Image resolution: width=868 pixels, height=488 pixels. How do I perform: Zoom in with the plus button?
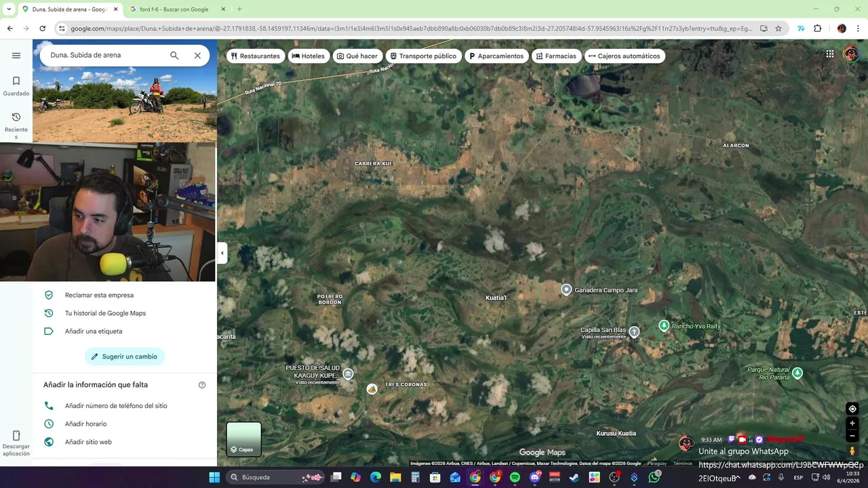852,424
